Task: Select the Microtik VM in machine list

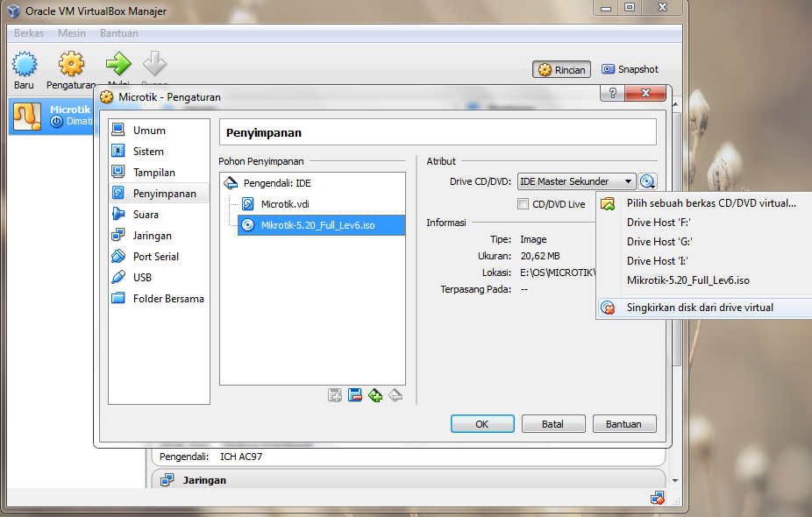Action: 52,116
